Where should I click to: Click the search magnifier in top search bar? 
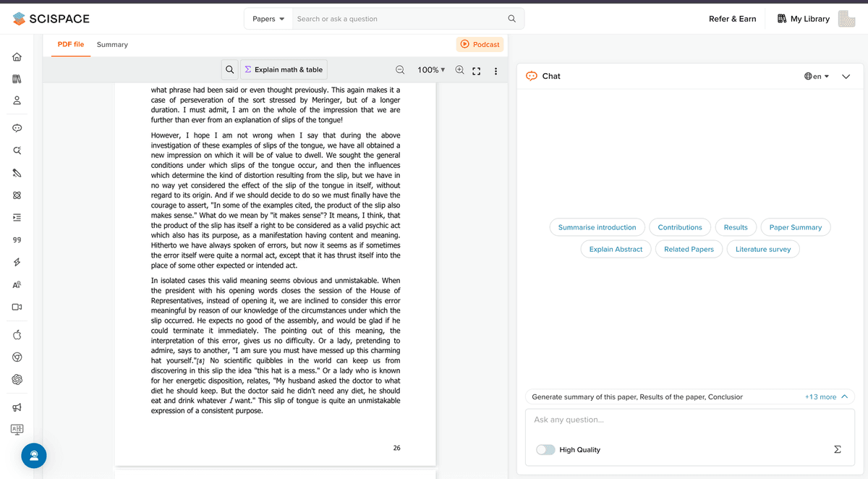point(512,19)
